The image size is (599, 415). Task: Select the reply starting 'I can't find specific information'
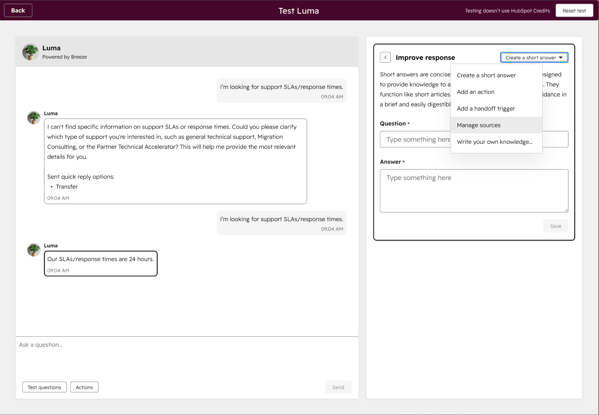(x=175, y=161)
